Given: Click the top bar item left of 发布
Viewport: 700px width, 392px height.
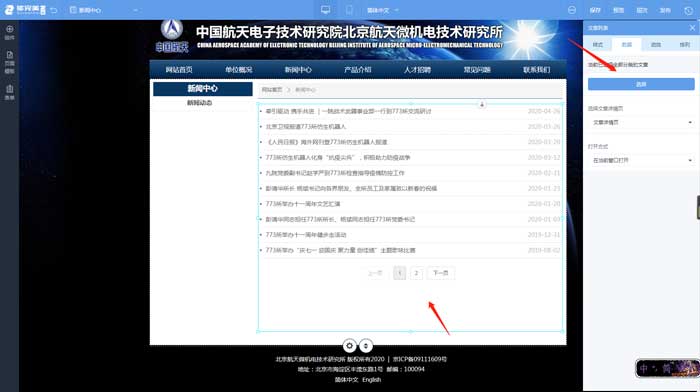Looking at the screenshot, I should (642, 10).
